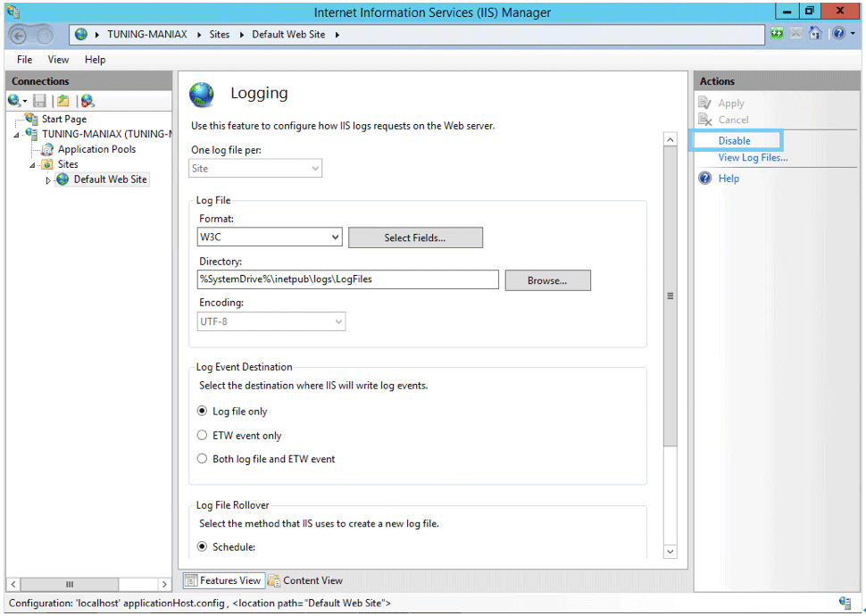Image resolution: width=866 pixels, height=616 pixels.
Task: Click the TUNING-MANIAX server icon
Action: click(31, 134)
